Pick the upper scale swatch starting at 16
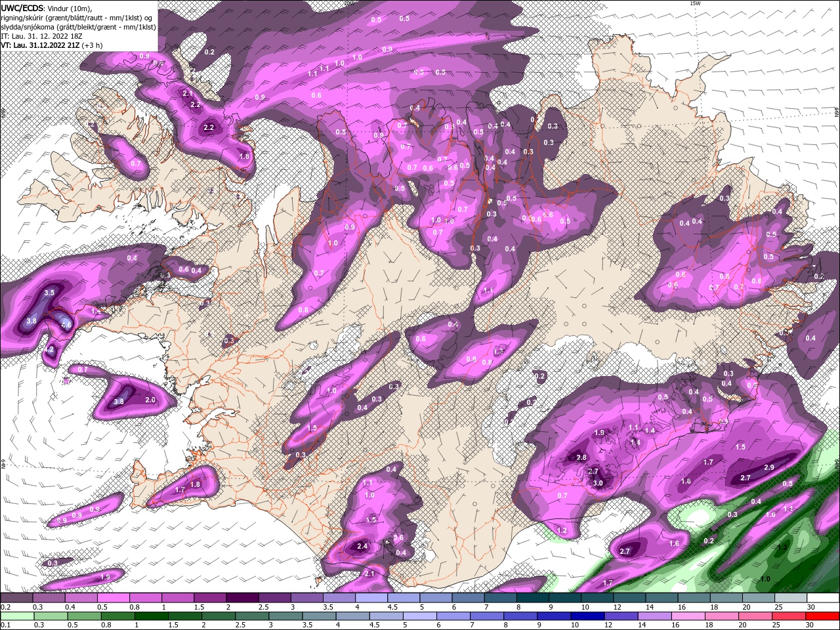Image resolution: width=840 pixels, height=630 pixels. [692, 598]
